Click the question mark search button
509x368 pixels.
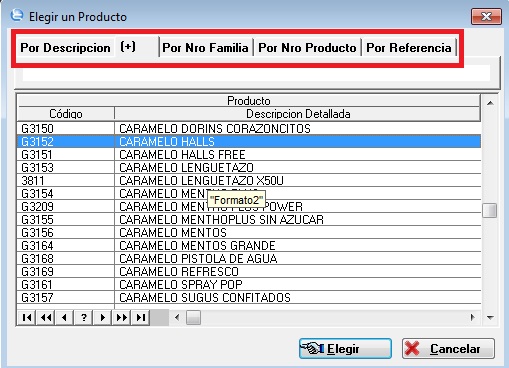pos(84,317)
